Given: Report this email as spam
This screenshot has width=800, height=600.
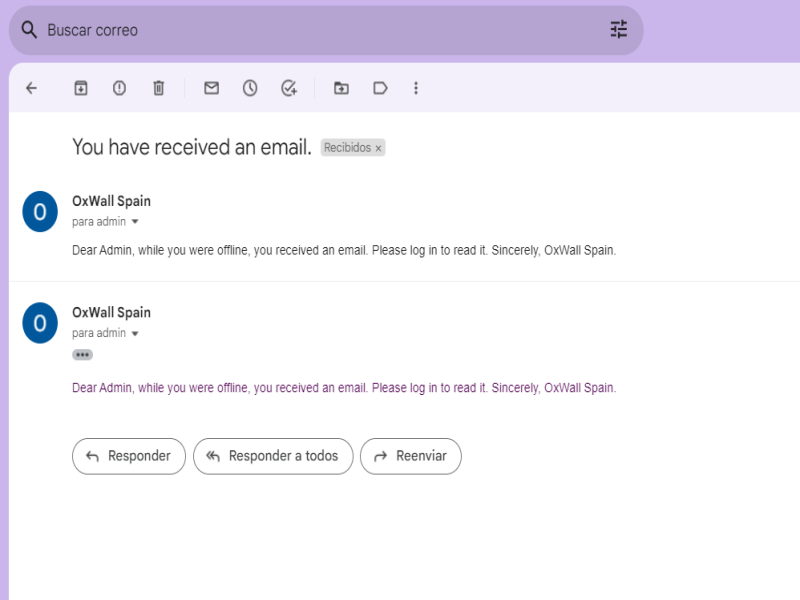Looking at the screenshot, I should (119, 88).
